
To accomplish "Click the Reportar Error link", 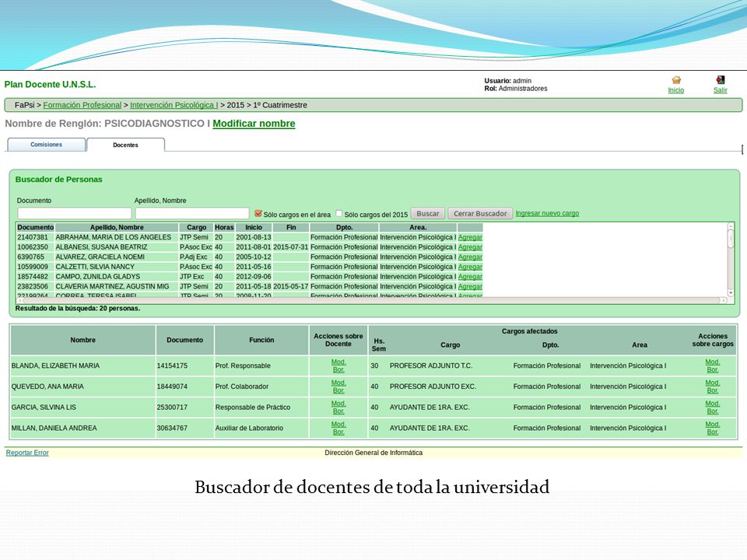I will click(x=27, y=453).
